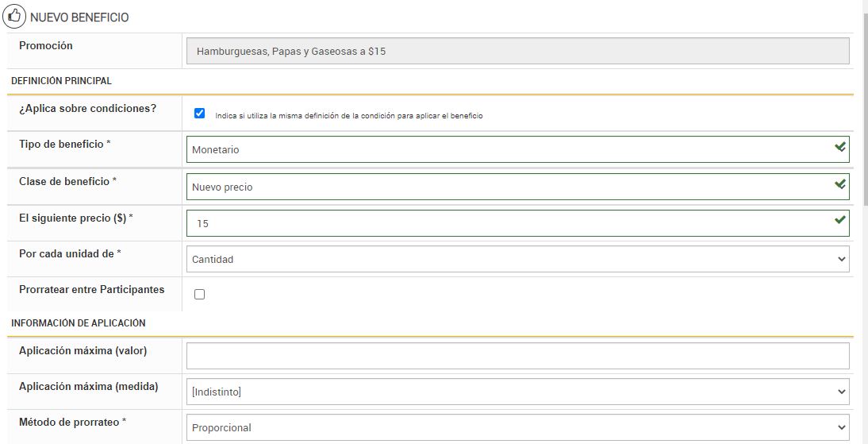
Task: Click the INFORMACIÓN DE APLICACIÓN section header
Action: click(x=78, y=323)
